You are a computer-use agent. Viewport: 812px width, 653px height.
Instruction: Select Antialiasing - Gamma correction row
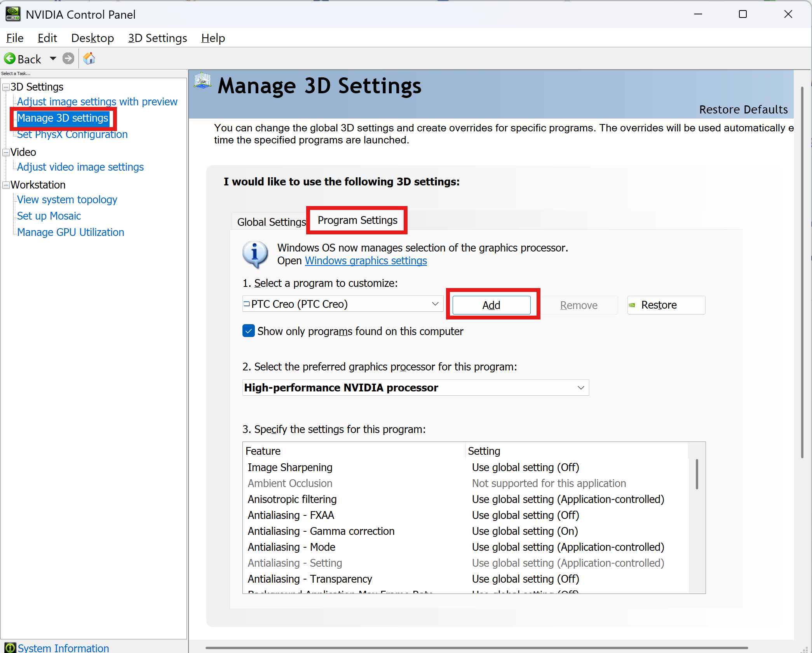pyautogui.click(x=465, y=531)
